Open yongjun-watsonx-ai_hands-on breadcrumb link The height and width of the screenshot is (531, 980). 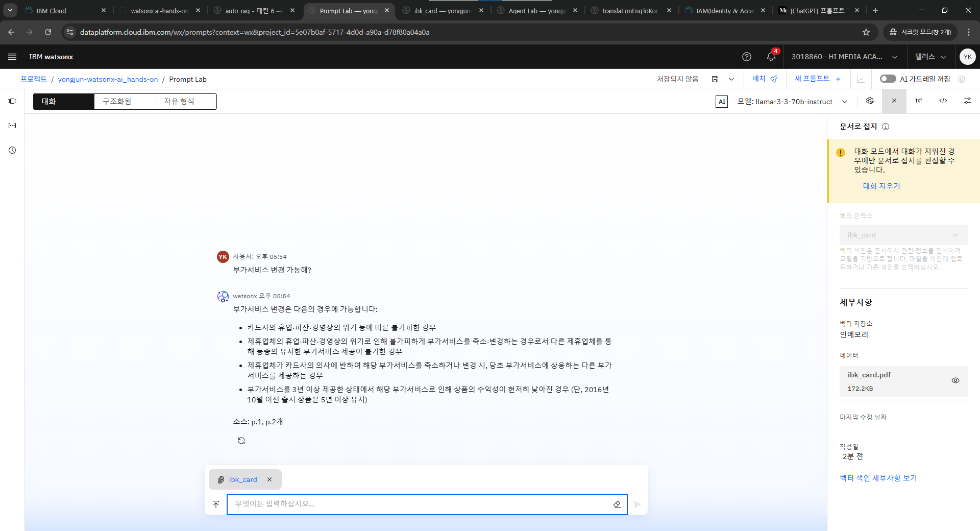click(108, 79)
